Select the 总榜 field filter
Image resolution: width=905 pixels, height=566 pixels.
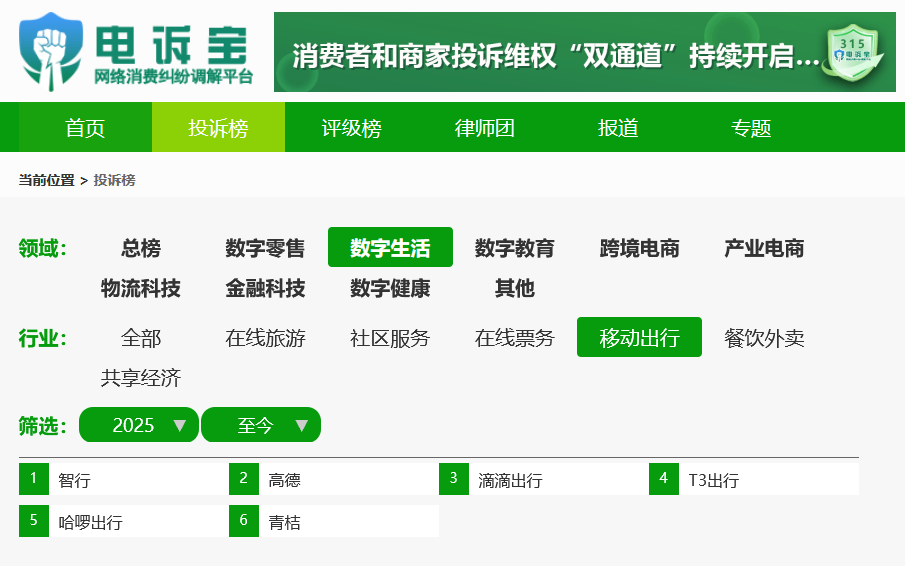point(141,248)
